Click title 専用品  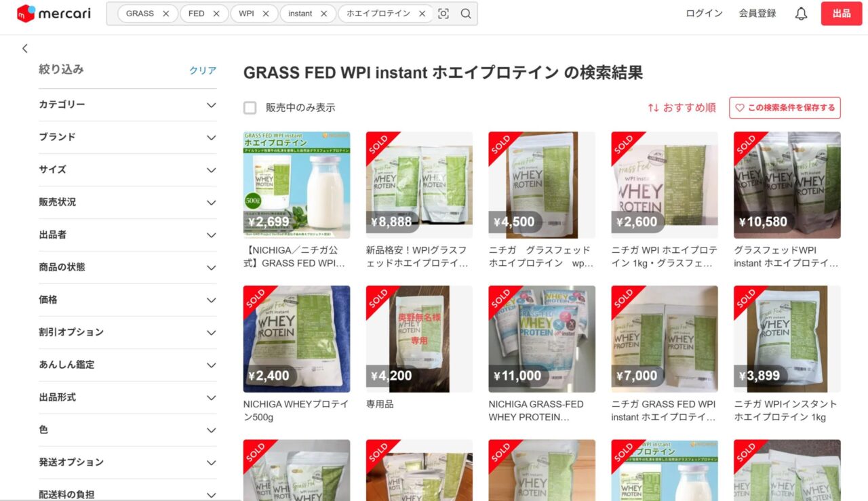click(380, 404)
